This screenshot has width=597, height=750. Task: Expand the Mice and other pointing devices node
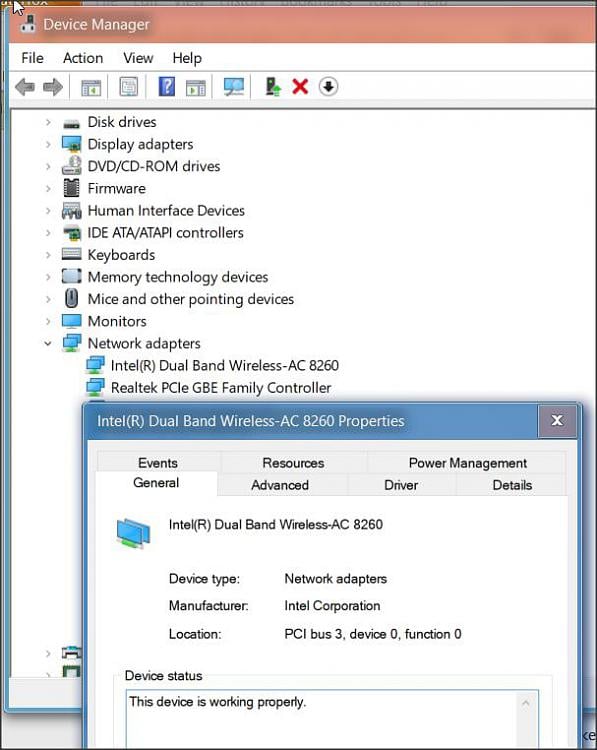click(48, 299)
